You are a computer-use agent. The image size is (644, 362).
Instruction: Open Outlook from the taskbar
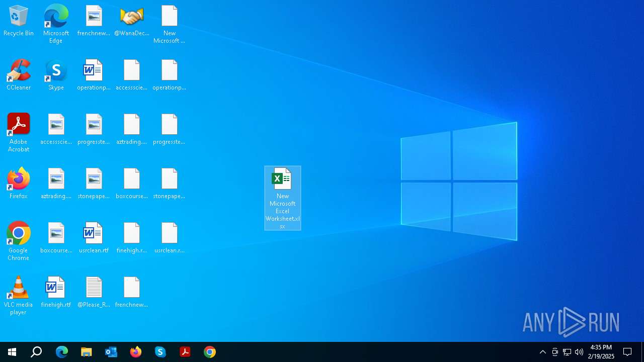point(111,352)
